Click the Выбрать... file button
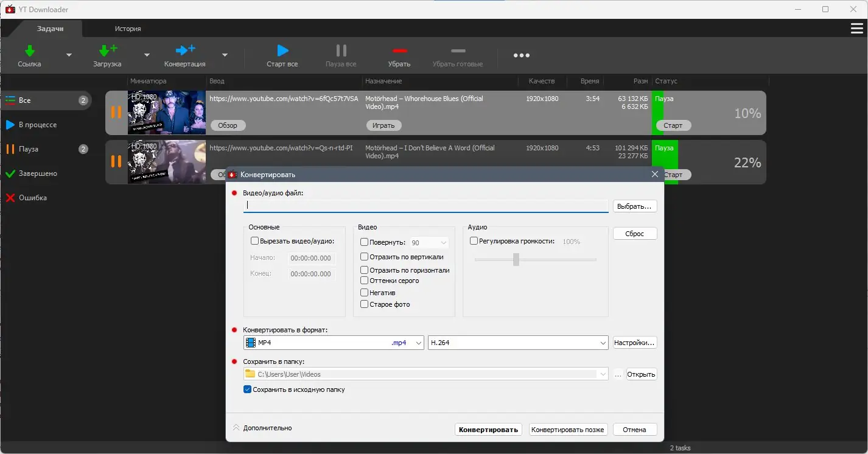The height and width of the screenshot is (454, 868). tap(635, 206)
